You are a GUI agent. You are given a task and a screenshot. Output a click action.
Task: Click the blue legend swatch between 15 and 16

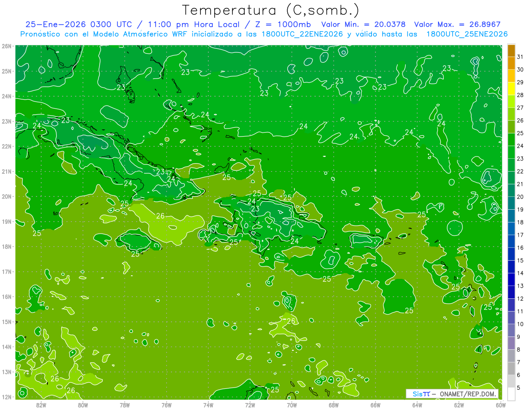pos(511,254)
